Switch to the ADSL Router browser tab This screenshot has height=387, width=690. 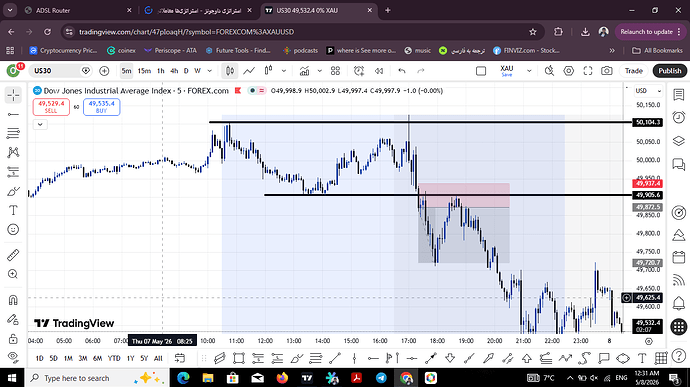point(79,10)
